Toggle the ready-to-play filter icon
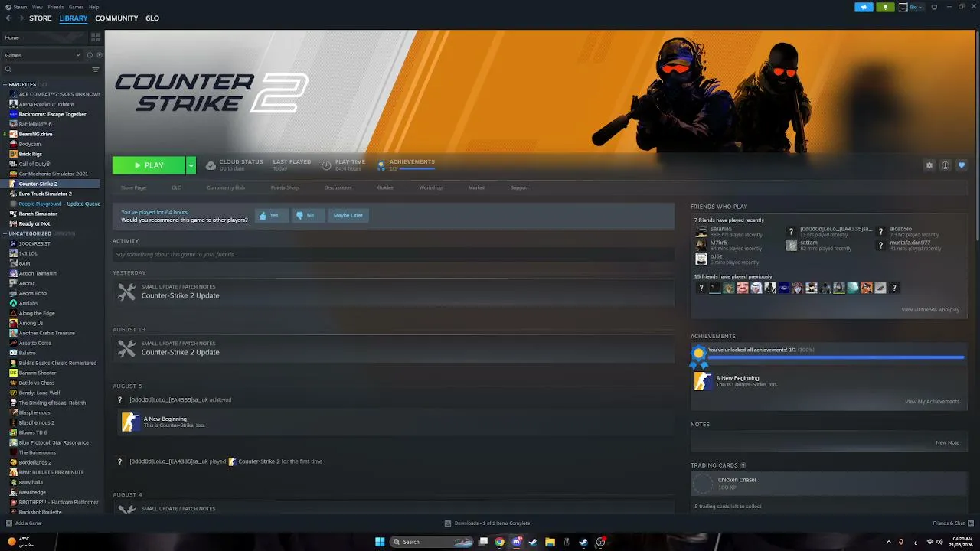Screen dimensions: 980x551 click(98, 55)
